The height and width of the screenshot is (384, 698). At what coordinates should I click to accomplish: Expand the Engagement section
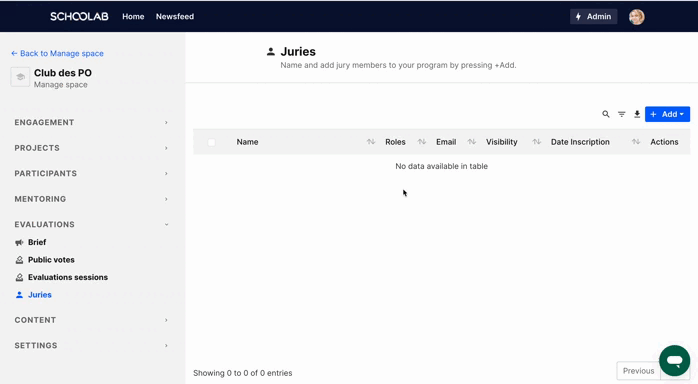91,122
